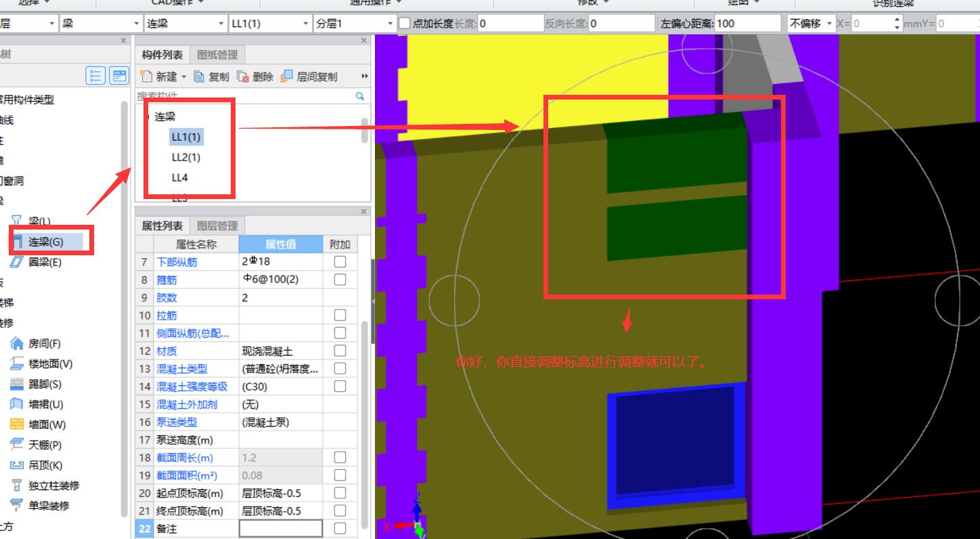The width and height of the screenshot is (980, 539).
Task: Select 吊顶(K) suspended ceiling item
Action: (x=37, y=465)
